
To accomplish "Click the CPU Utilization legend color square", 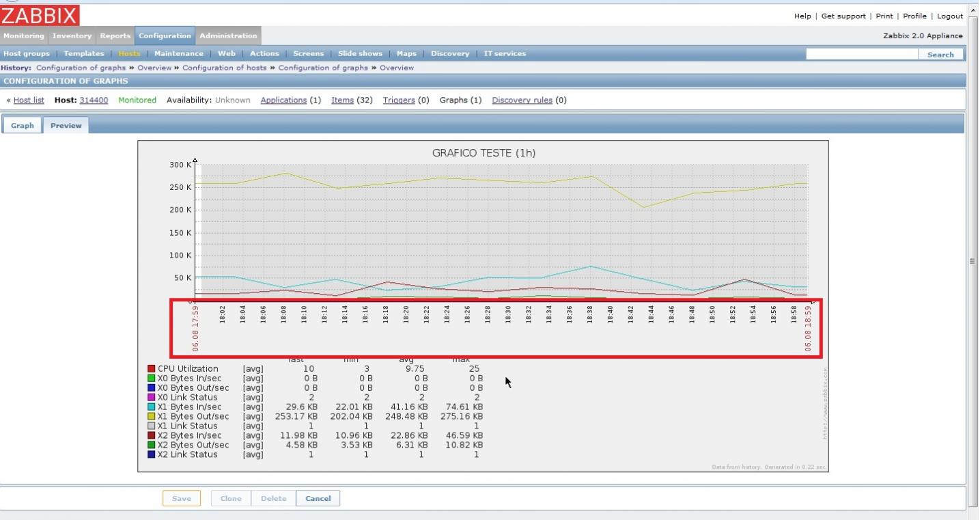I will point(152,369).
